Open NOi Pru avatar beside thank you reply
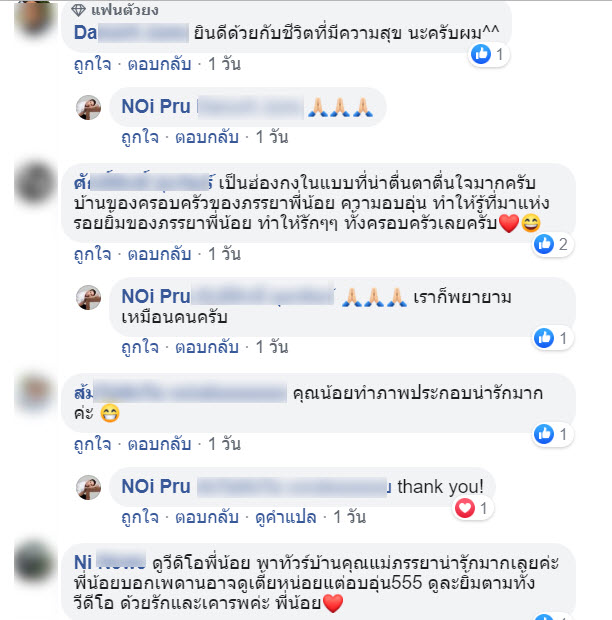The width and height of the screenshot is (612, 620). coord(88,487)
